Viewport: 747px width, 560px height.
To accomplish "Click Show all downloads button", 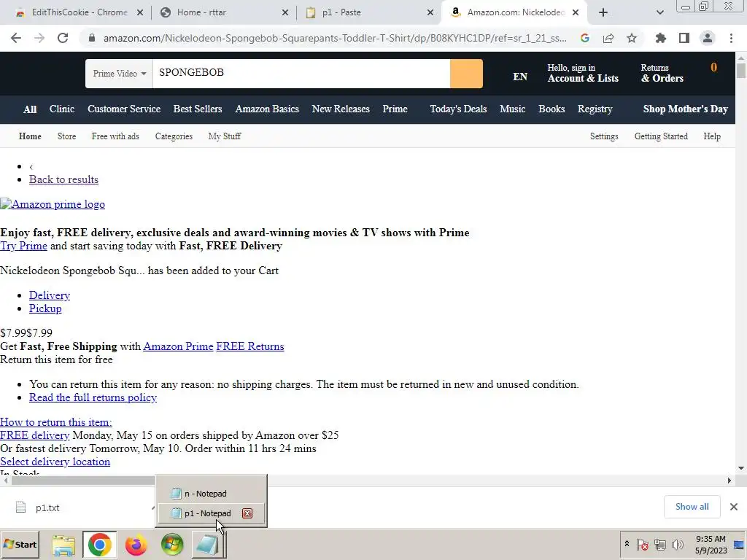I will 692,507.
